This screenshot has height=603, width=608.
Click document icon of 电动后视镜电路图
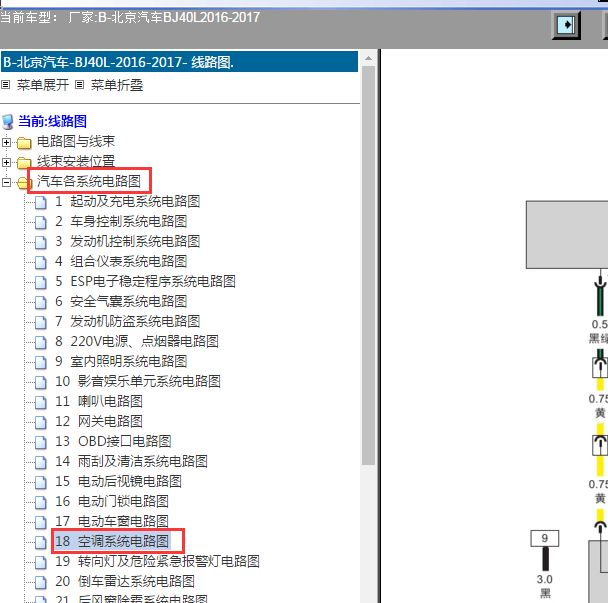pyautogui.click(x=40, y=482)
